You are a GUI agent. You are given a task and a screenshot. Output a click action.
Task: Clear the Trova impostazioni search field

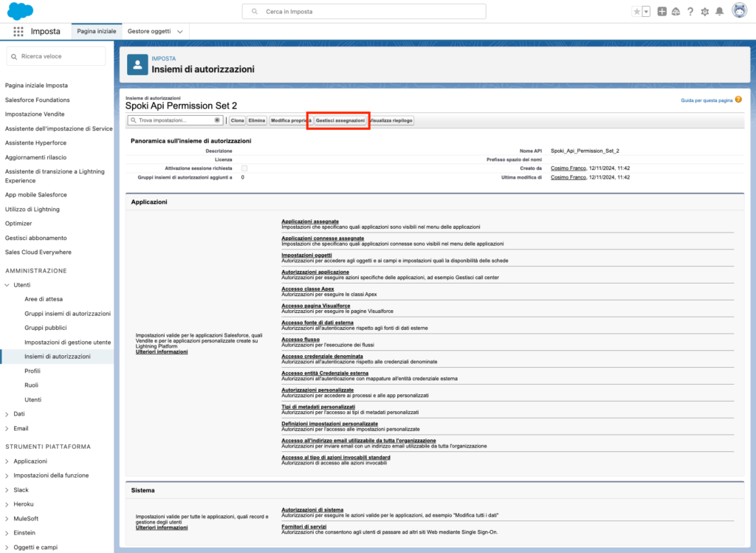pos(217,120)
